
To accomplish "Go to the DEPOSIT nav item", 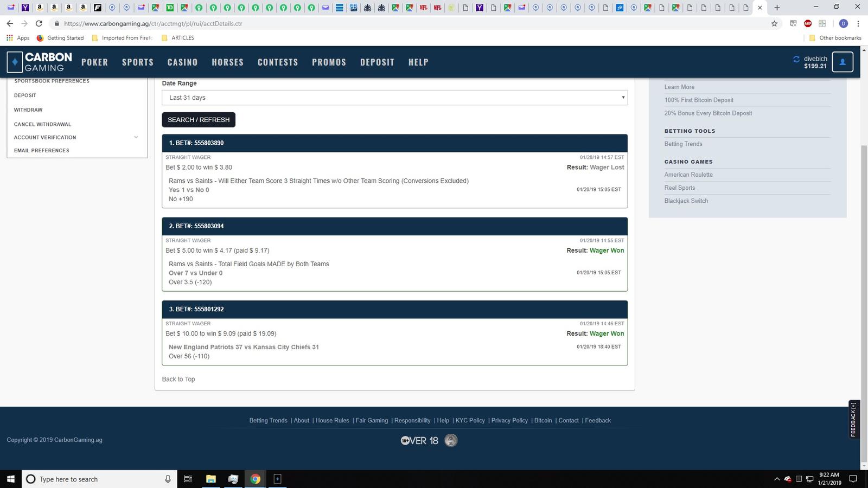I will tap(378, 62).
